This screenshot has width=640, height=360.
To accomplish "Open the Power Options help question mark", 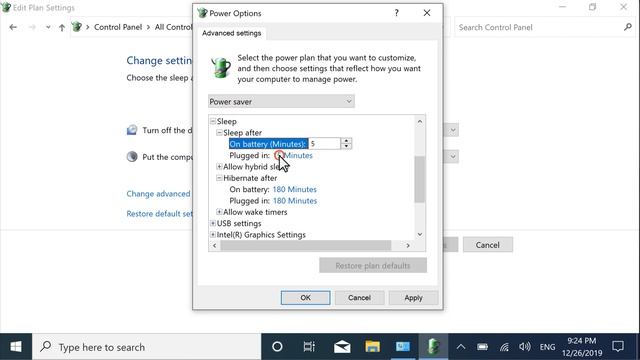I will pos(396,13).
